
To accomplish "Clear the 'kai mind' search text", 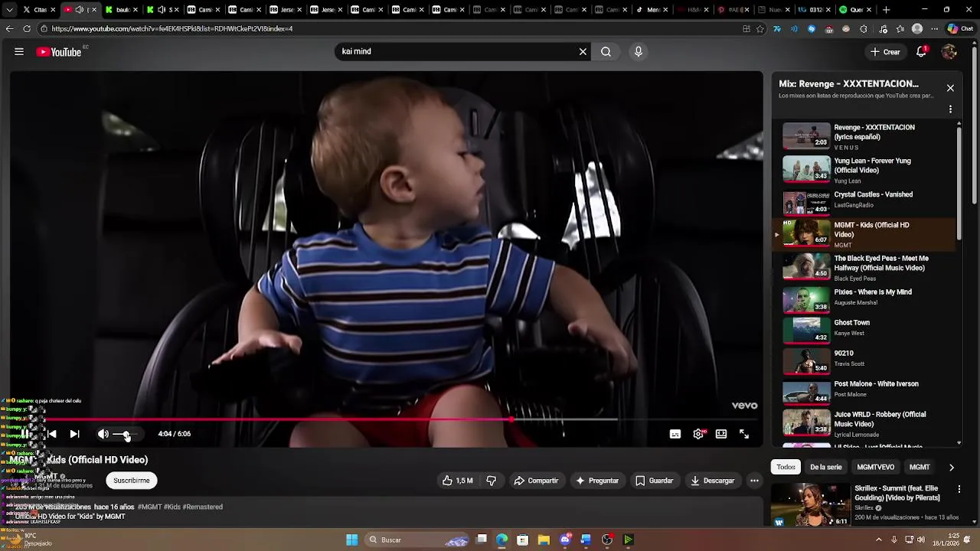I will tap(583, 52).
